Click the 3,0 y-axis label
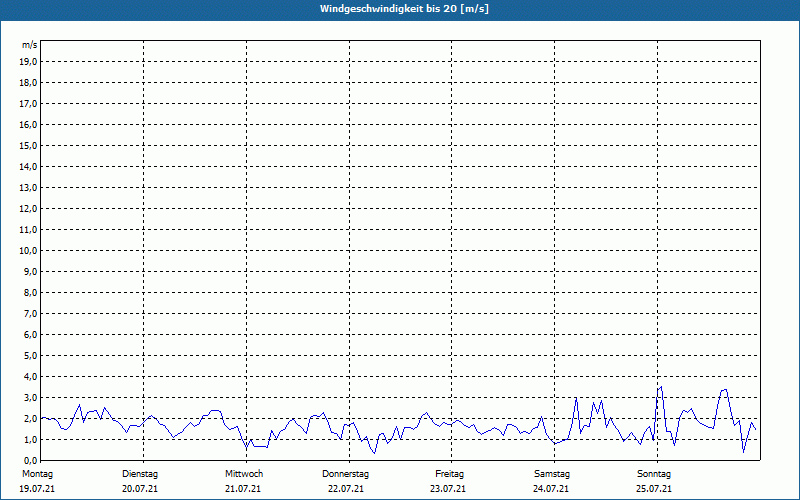The height and width of the screenshot is (500, 800). 32,397
